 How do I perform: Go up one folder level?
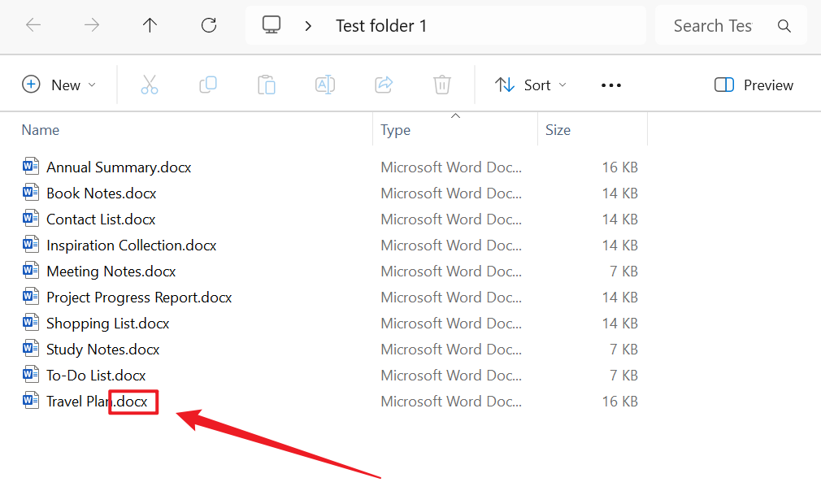coord(150,25)
